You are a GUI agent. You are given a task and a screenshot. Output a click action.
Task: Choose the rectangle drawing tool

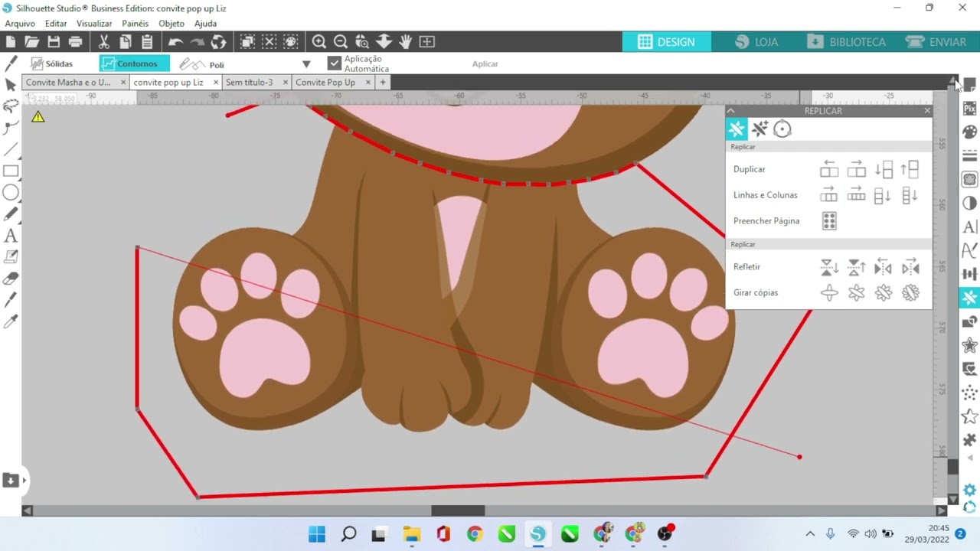pyautogui.click(x=11, y=171)
